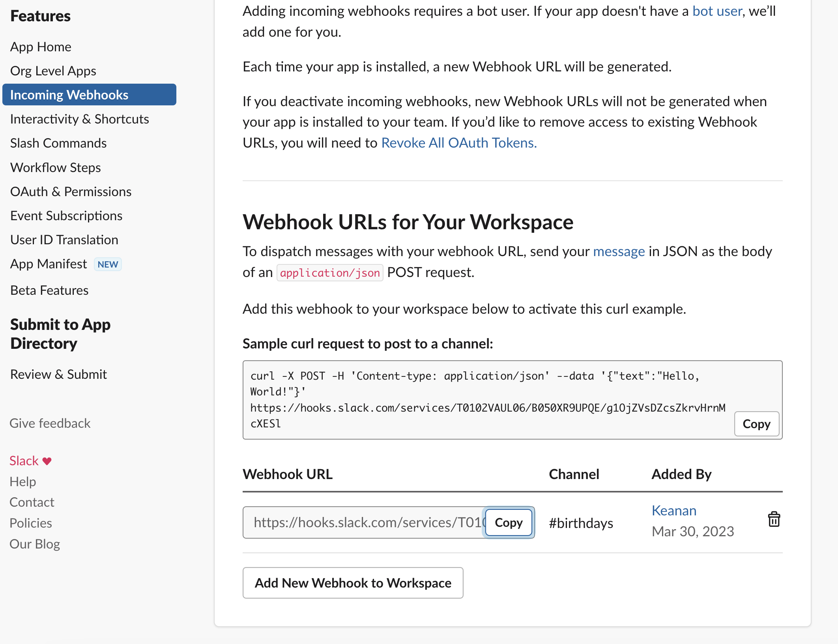Copy the sample curl request
Viewport: 838px width, 644px height.
[756, 424]
